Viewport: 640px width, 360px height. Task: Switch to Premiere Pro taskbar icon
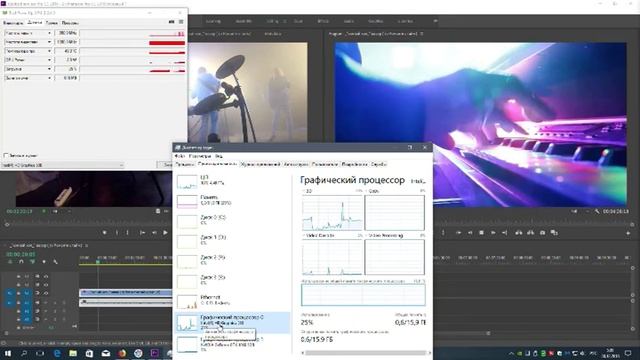pos(155,353)
